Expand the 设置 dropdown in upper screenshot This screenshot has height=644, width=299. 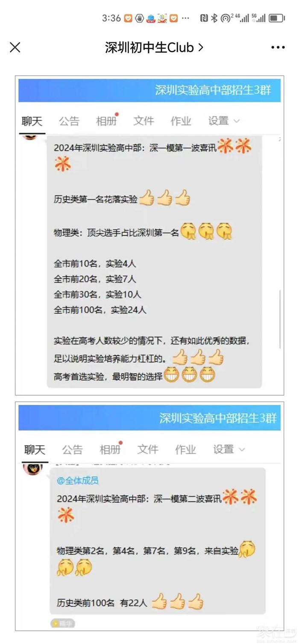click(224, 121)
